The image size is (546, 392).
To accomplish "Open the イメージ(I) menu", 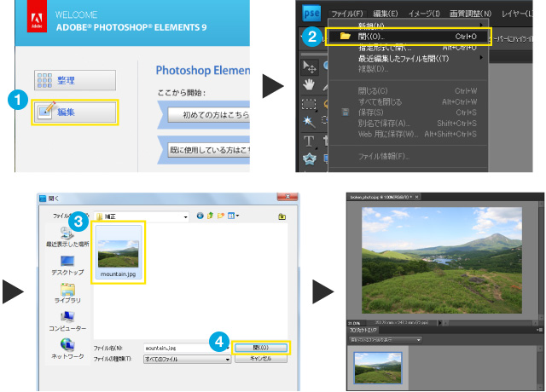I will tap(424, 14).
